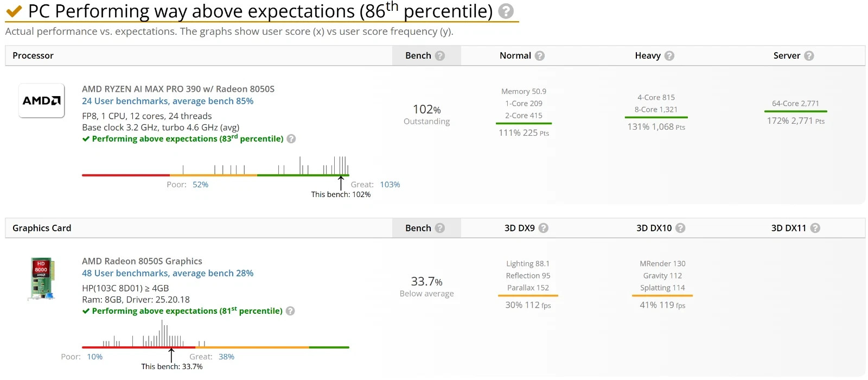Select the Processor Bench column header
This screenshot has height=380, width=868.
426,56
